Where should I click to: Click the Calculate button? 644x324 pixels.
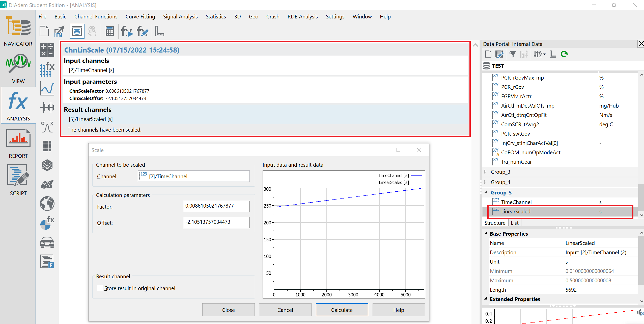342,310
